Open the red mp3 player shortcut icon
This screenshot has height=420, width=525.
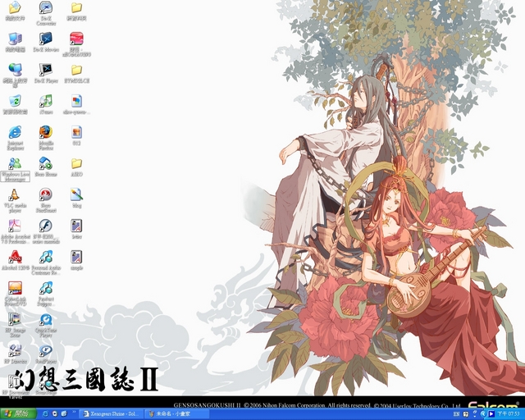tap(76, 39)
